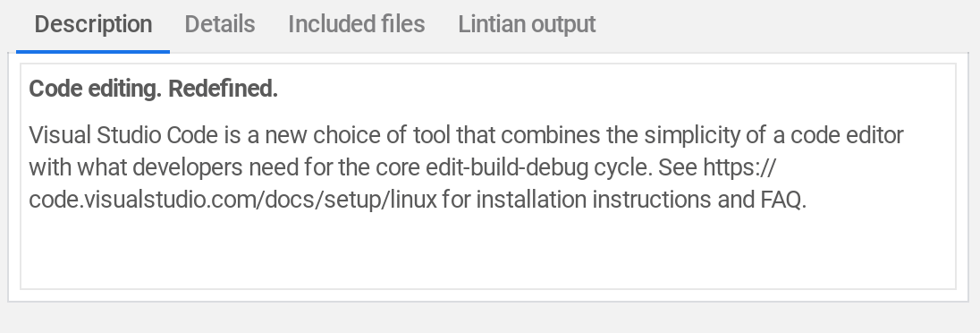This screenshot has height=333, width=980.
Task: Click "https://" ending the second line
Action: point(739,167)
